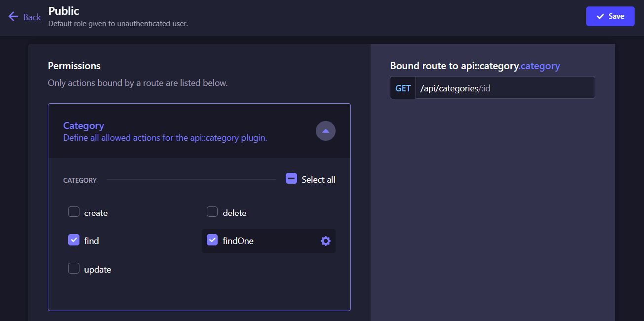Click the GET method badge
Image resolution: width=644 pixels, height=321 pixels.
click(403, 88)
